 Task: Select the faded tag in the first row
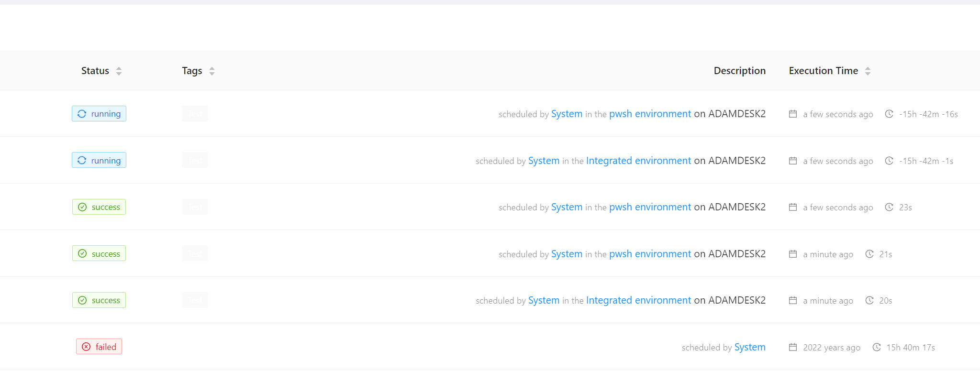195,114
